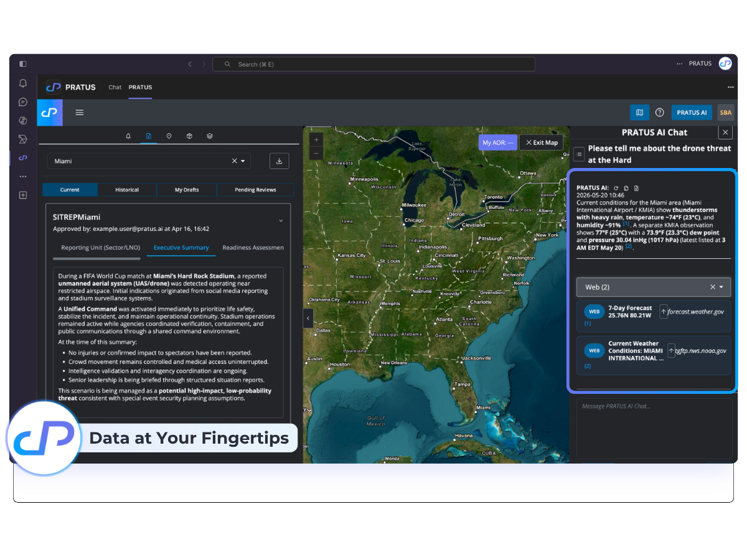Switch to the Chat tab
Screen dimensions: 747x560
(115, 87)
